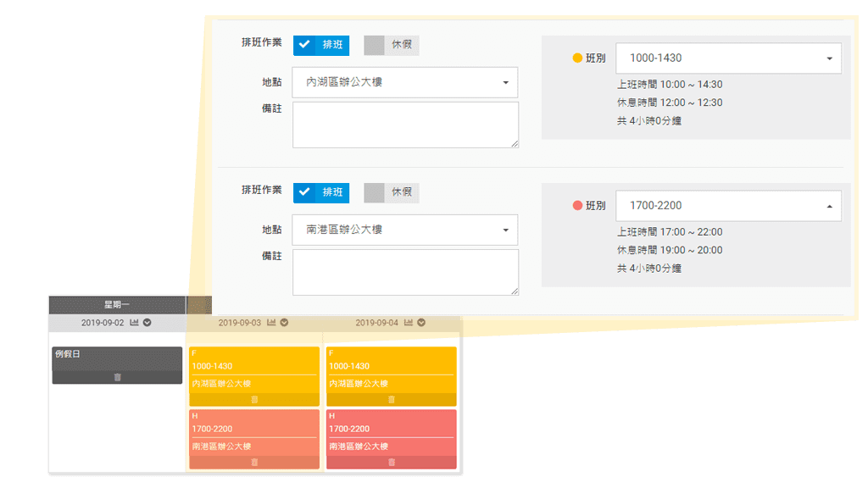
Task: Open the 班別 dropdown showing 1000-1430
Action: [x=728, y=58]
